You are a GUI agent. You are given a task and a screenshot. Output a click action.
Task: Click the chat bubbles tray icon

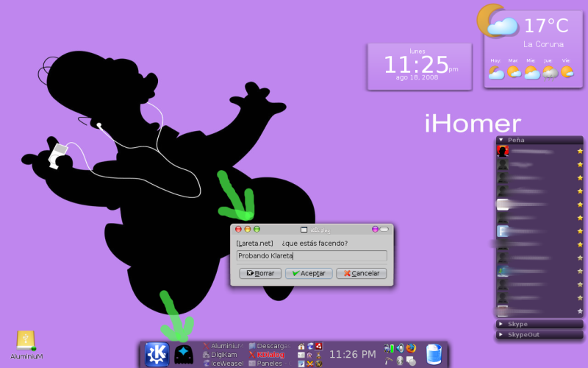[412, 361]
